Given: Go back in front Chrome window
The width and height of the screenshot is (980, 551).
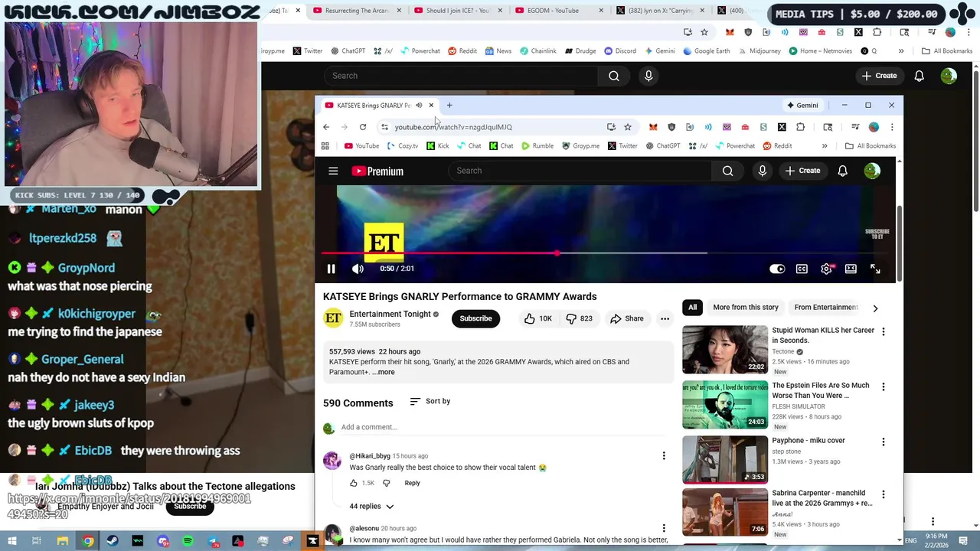Looking at the screenshot, I should point(326,127).
